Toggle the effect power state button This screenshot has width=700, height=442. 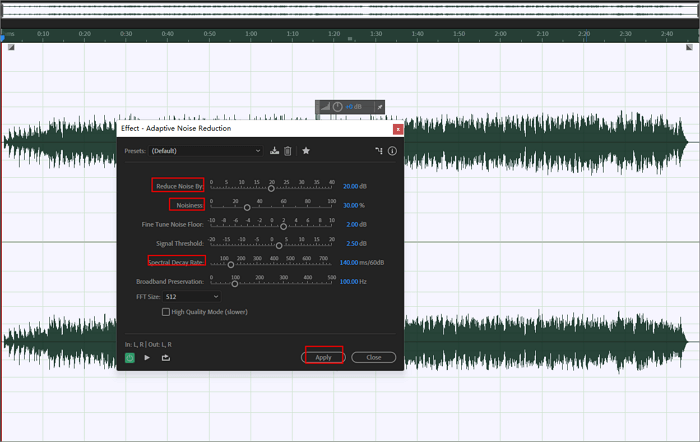130,357
